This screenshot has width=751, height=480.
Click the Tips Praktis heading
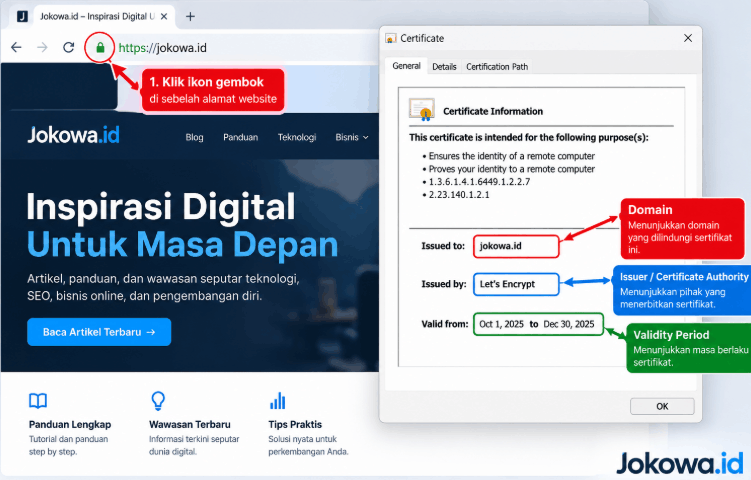pos(295,424)
